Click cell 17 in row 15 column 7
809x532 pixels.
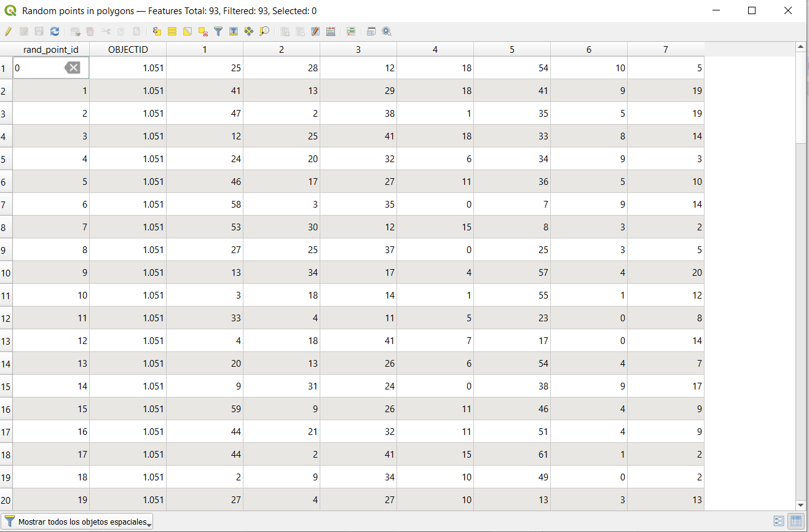tap(666, 386)
